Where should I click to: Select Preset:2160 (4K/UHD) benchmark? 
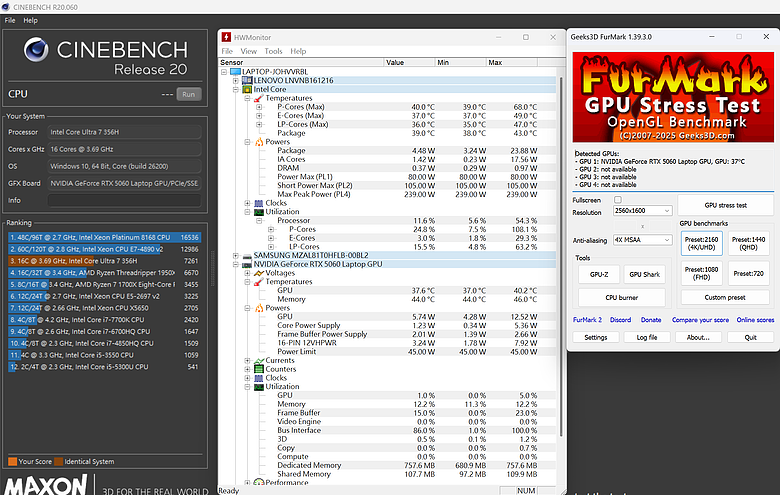(701, 243)
